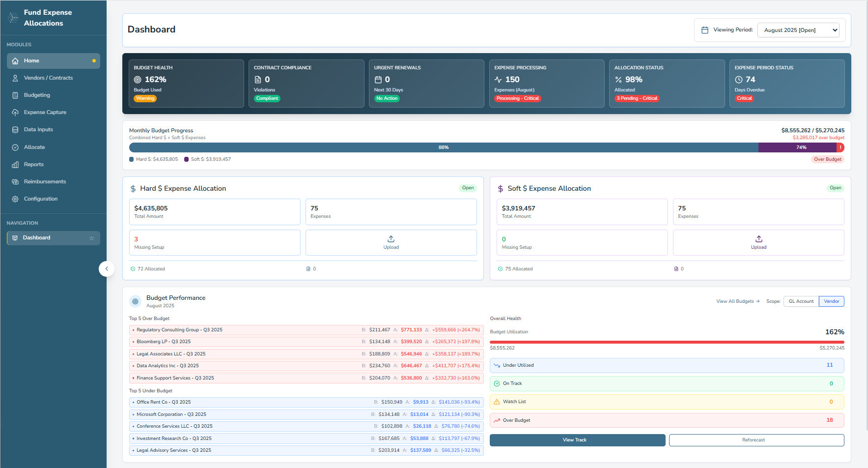Open the Allocate module

point(34,147)
